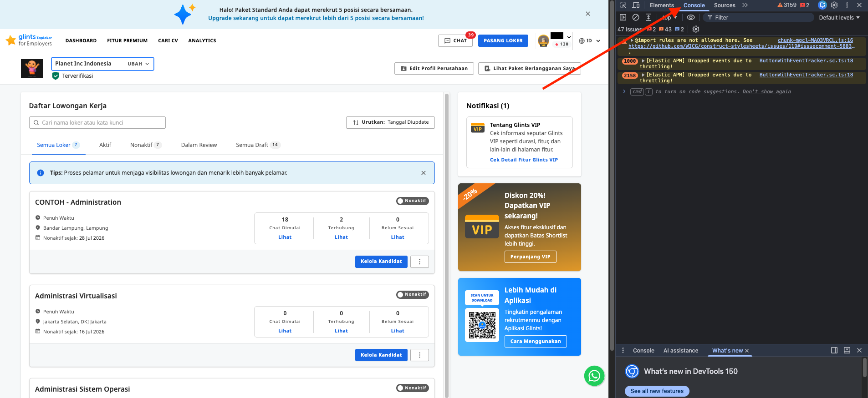Open the DevTools three-dot customize menu
The height and width of the screenshot is (398, 868).
tap(847, 5)
